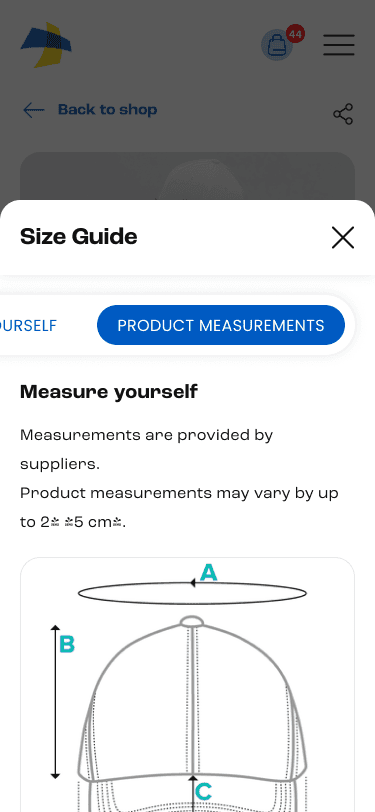
Task: Click the letter B label on the diagram
Action: pyautogui.click(x=67, y=645)
